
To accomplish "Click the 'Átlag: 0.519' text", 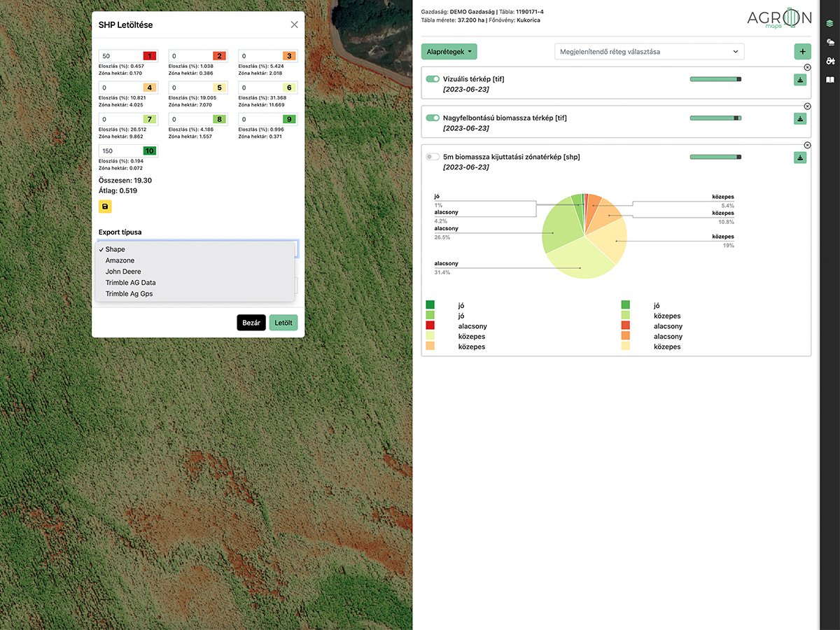I will (x=118, y=190).
